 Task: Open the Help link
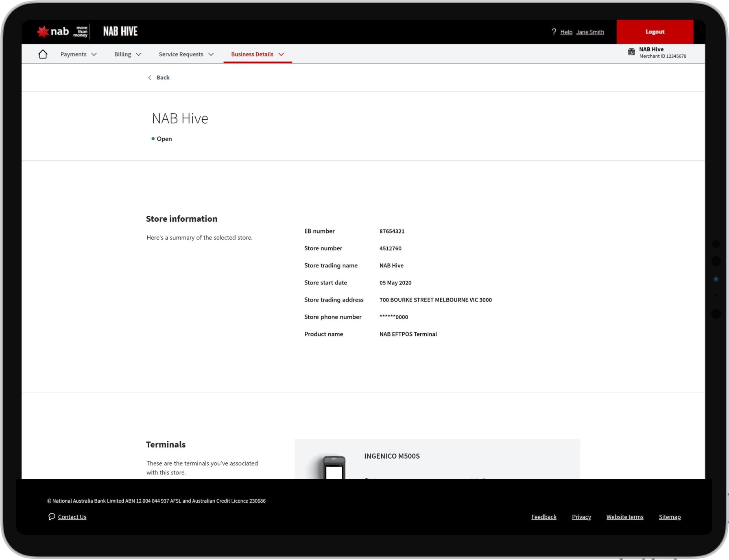[x=566, y=32]
